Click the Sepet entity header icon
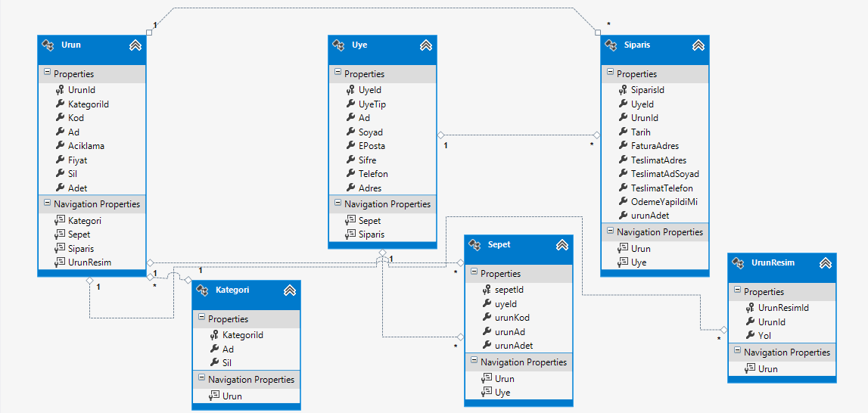 point(474,245)
